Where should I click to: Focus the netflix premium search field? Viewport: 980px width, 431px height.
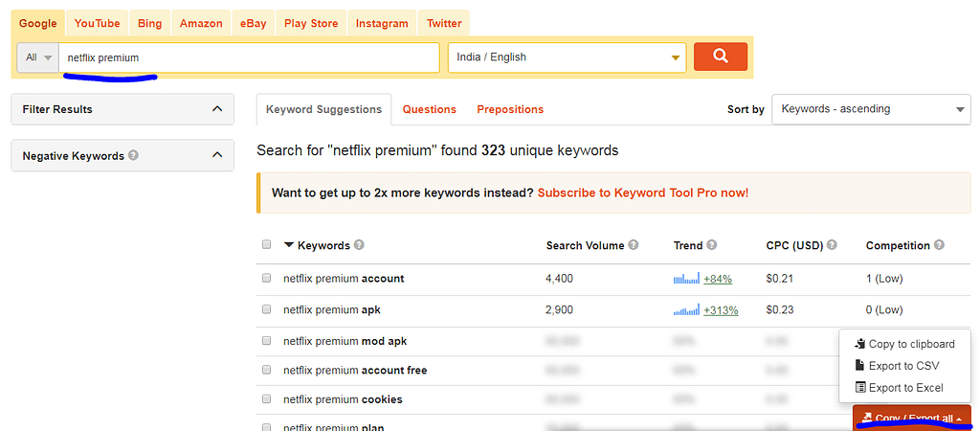[x=250, y=57]
